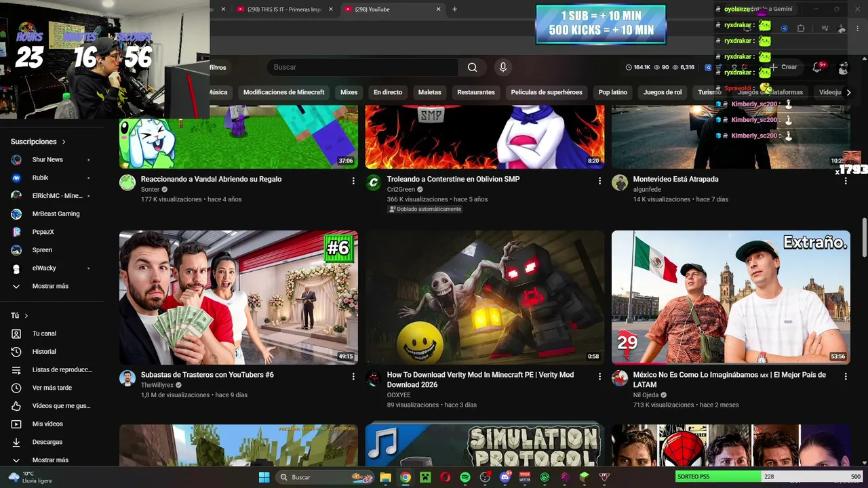Open Historial in the sidebar
This screenshot has height=488, width=868.
tap(52, 352)
